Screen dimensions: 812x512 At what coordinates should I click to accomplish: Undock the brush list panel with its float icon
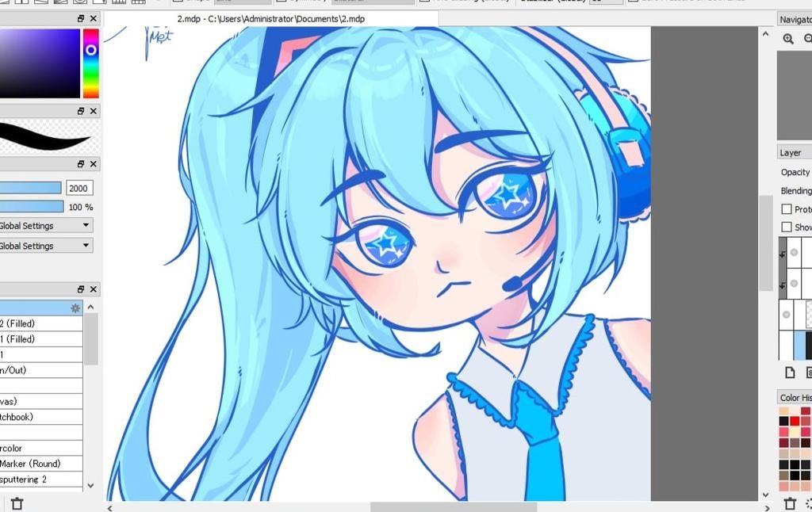pyautogui.click(x=81, y=288)
